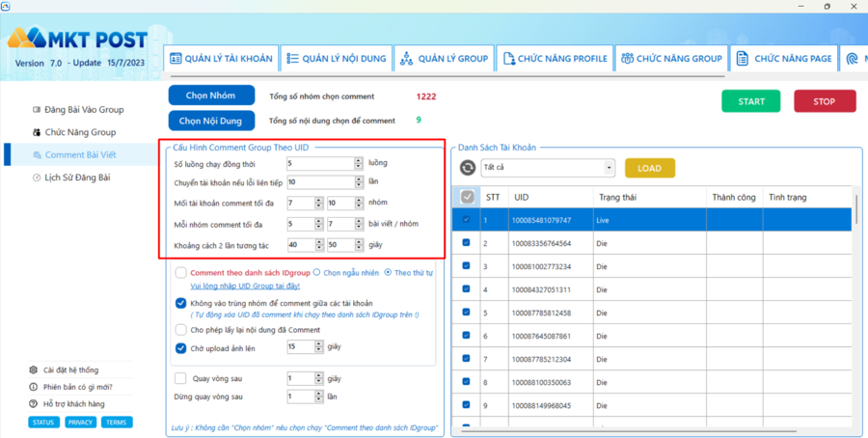
Task: Toggle the select-all checkbox in table header
Action: click(467, 197)
